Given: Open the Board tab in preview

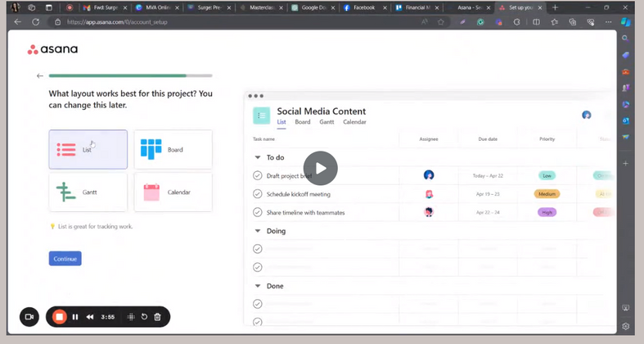Looking at the screenshot, I should [x=303, y=122].
